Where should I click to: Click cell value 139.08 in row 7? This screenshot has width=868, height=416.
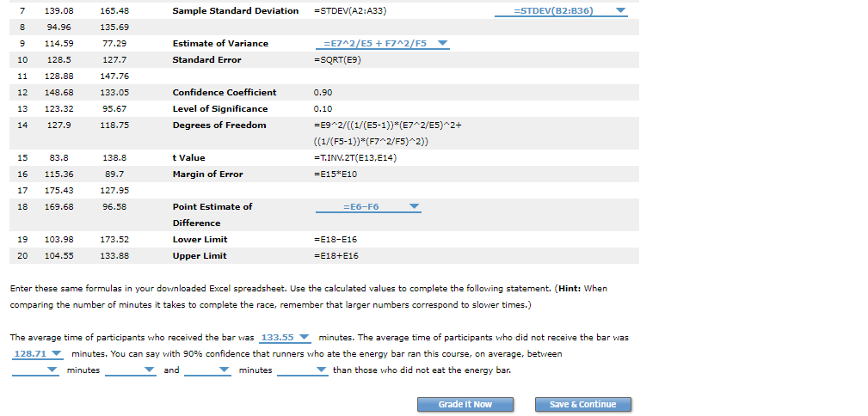click(x=59, y=11)
